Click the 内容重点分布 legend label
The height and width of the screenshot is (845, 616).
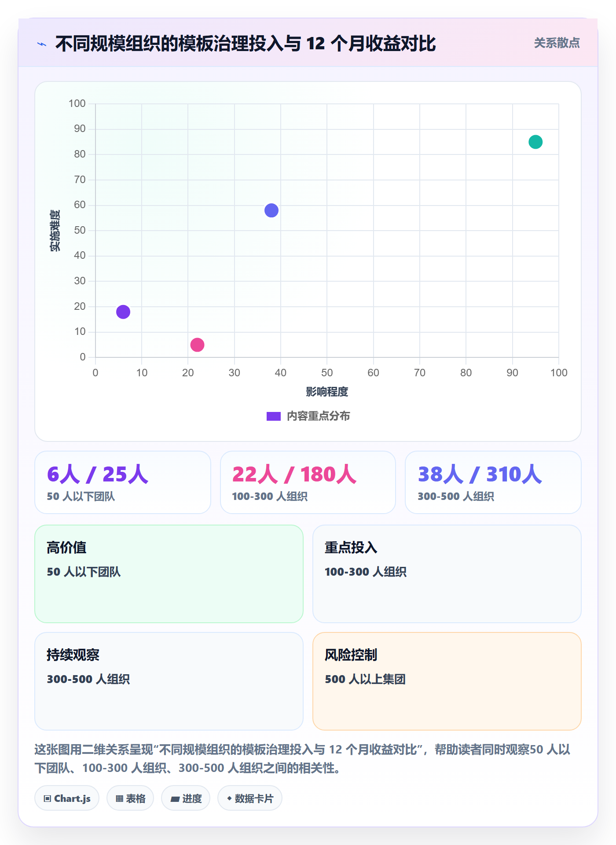pos(318,416)
